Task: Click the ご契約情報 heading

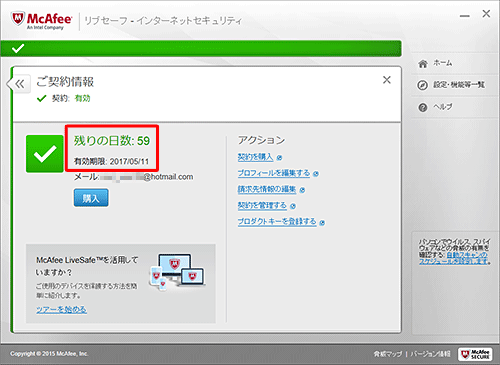Action: pos(65,82)
